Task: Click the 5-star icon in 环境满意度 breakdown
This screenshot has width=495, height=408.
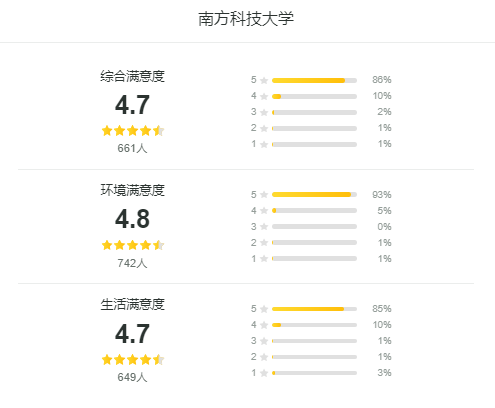Action: [264, 195]
